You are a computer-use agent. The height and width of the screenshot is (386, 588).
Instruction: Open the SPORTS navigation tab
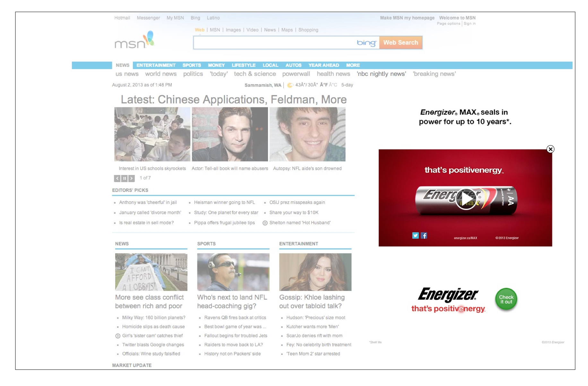(x=192, y=65)
